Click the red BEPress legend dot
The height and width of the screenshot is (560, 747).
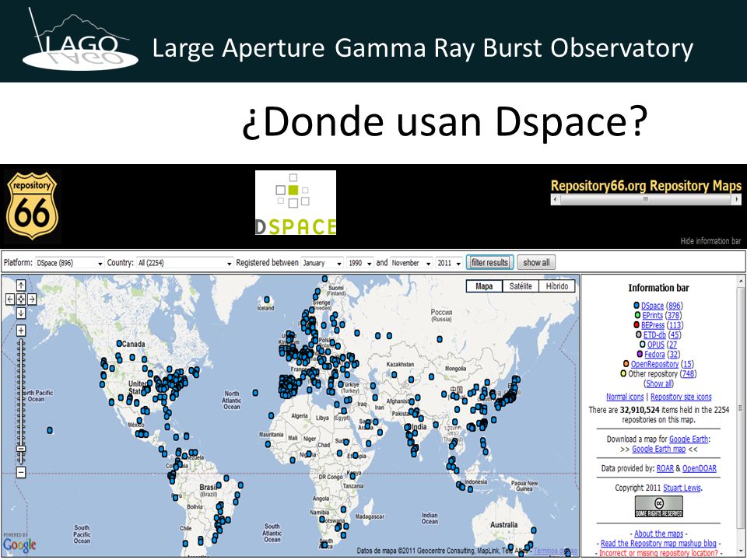[x=636, y=325]
